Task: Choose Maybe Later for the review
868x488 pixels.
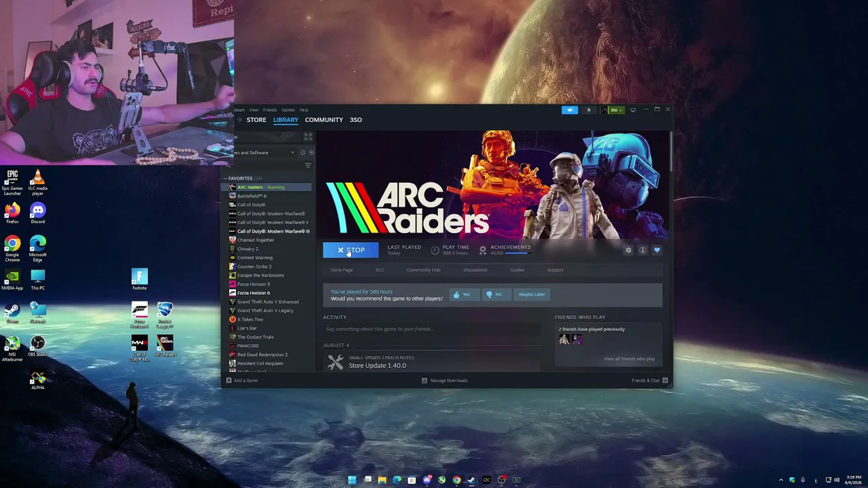Action: point(532,294)
